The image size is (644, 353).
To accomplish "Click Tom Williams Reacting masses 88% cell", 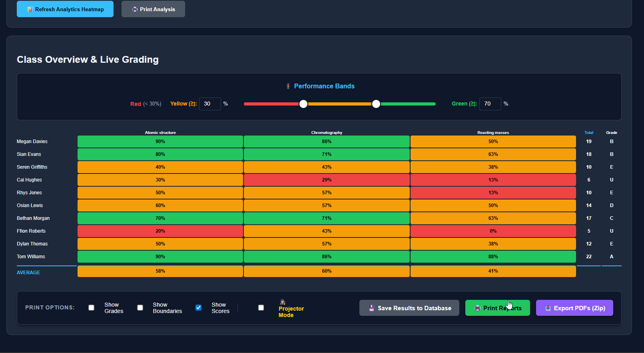I will click(x=493, y=257).
